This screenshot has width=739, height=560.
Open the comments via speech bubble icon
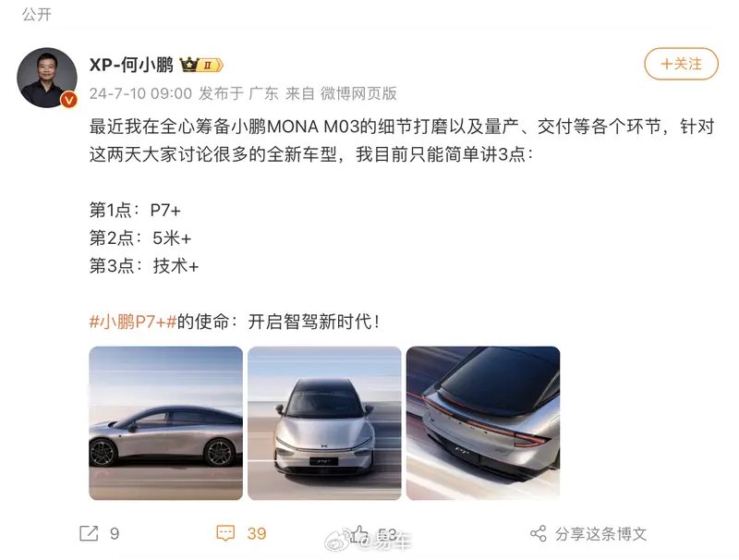[x=224, y=533]
